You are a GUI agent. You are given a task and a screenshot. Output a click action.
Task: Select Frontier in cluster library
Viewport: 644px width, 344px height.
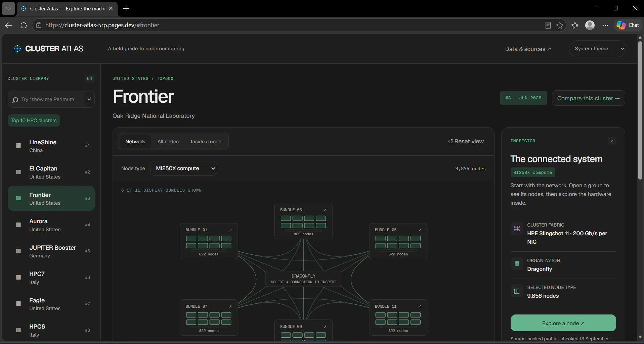pos(51,198)
